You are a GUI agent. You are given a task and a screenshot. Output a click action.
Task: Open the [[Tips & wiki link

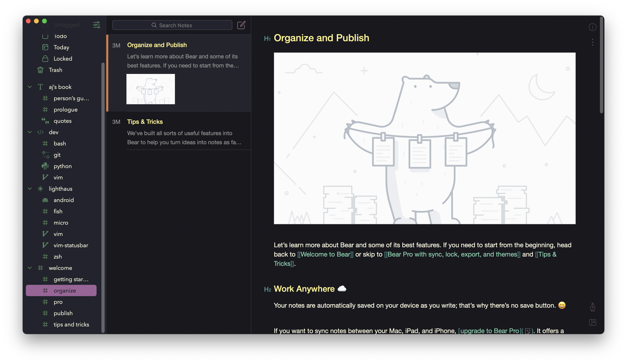coord(546,254)
